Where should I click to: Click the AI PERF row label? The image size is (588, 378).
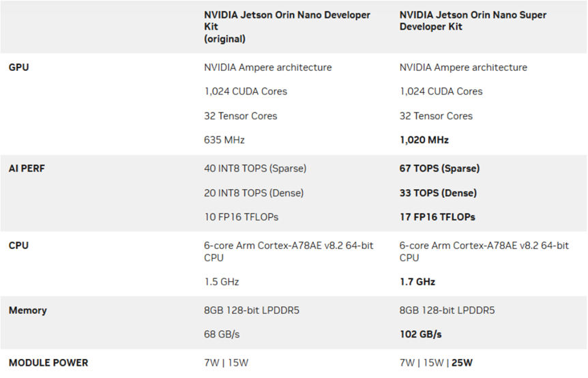coord(27,169)
